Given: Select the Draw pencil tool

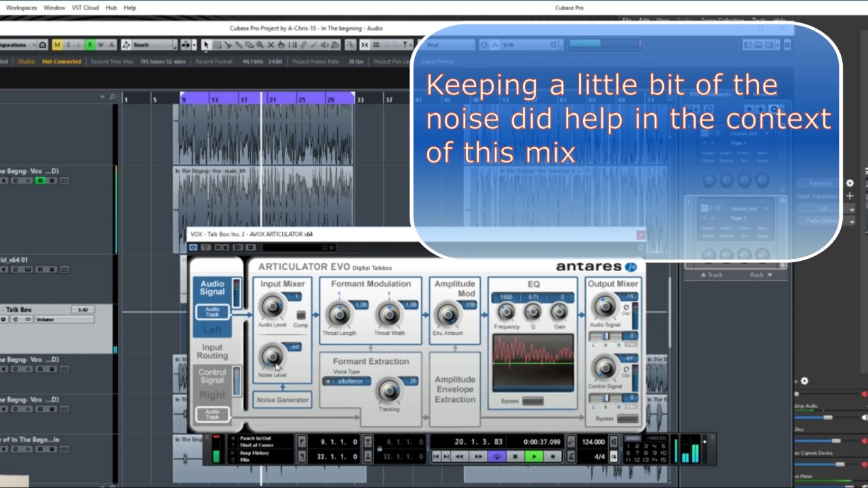Looking at the screenshot, I should point(304,45).
